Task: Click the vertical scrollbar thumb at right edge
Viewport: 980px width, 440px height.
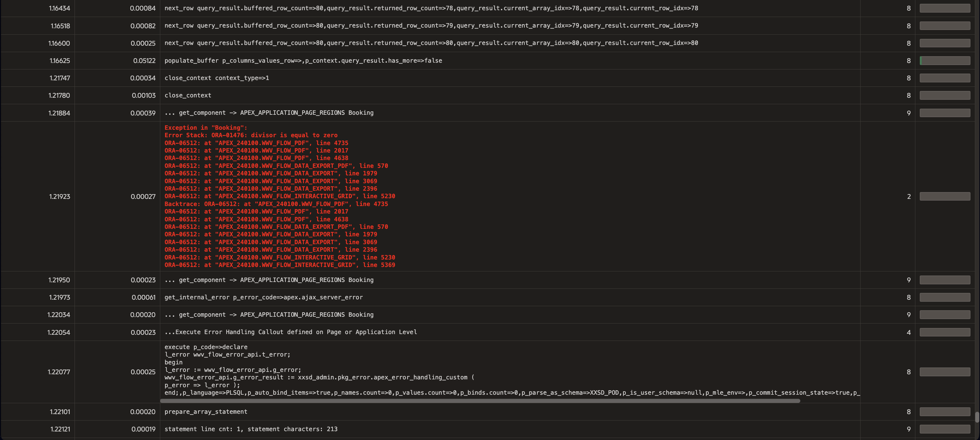Action: tap(977, 417)
